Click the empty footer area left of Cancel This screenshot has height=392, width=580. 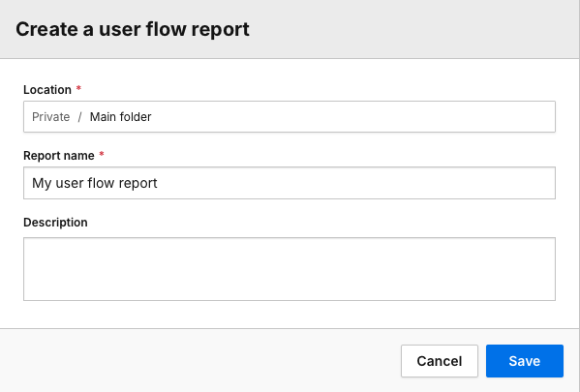pyautogui.click(x=199, y=361)
